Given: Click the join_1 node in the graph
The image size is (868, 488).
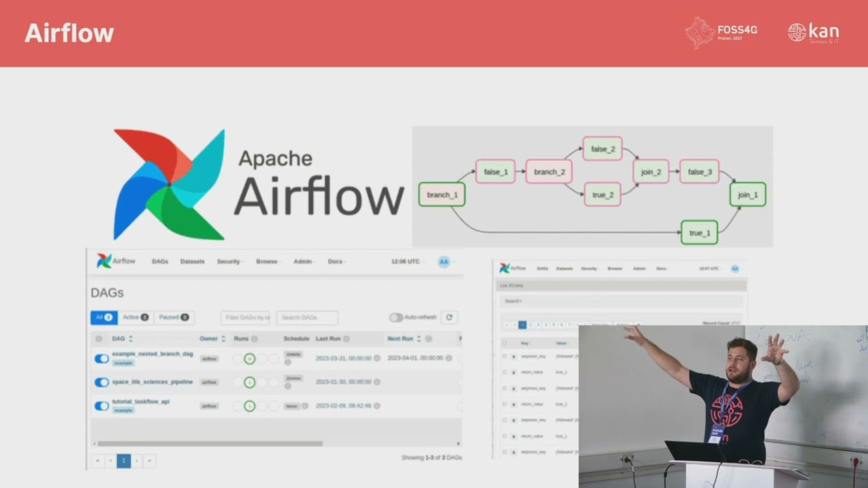Looking at the screenshot, I should (x=748, y=195).
